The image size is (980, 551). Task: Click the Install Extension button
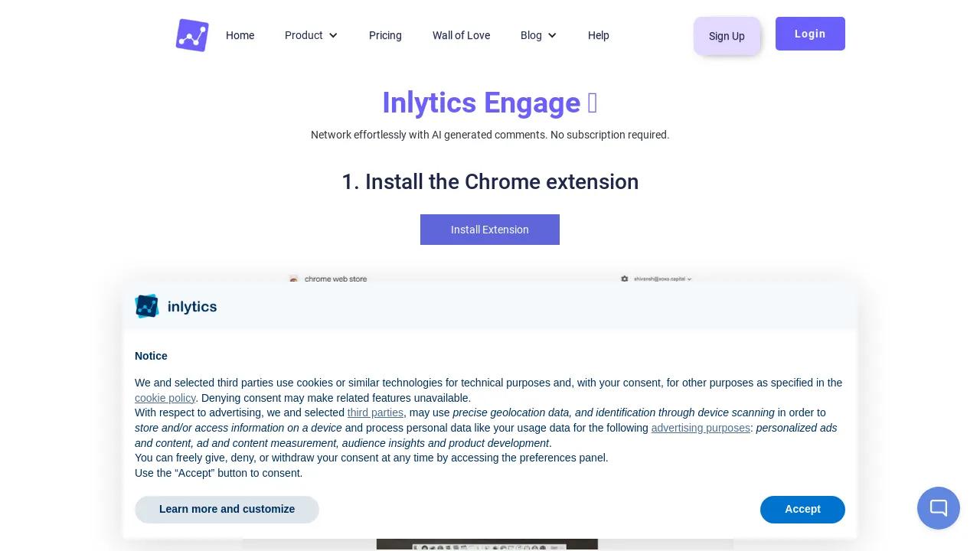coord(490,230)
